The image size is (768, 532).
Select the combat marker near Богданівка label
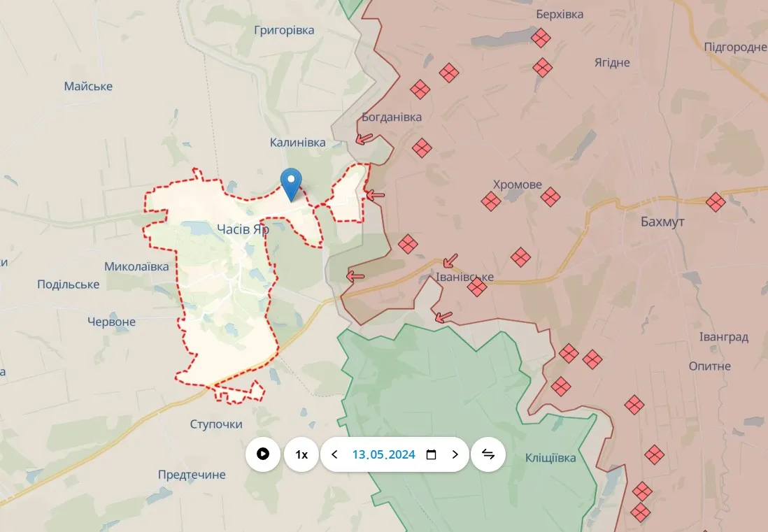click(x=422, y=148)
